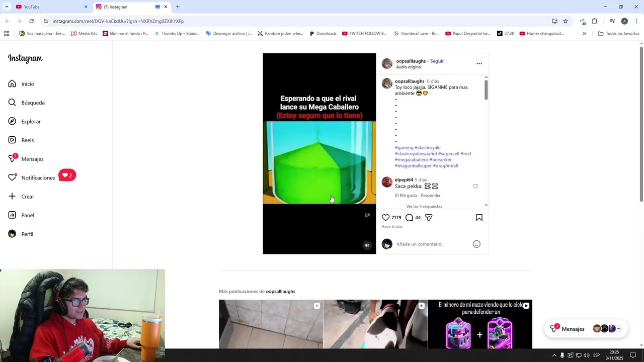Open Chrome profile avatar
Image resolution: width=644 pixels, height=362 pixels.
pos(624,21)
